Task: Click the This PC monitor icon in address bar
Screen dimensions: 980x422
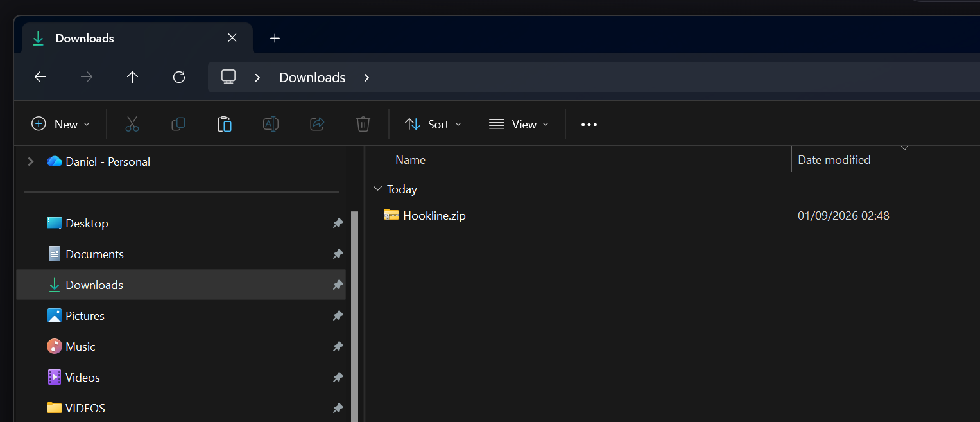Action: [x=228, y=77]
